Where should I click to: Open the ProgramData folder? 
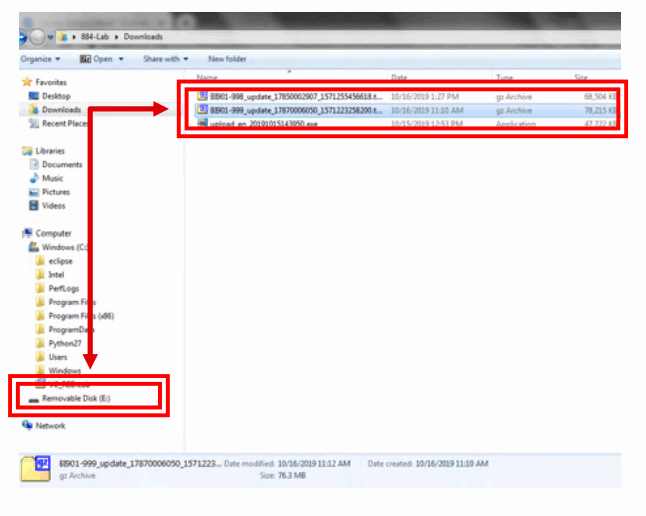[x=71, y=329]
